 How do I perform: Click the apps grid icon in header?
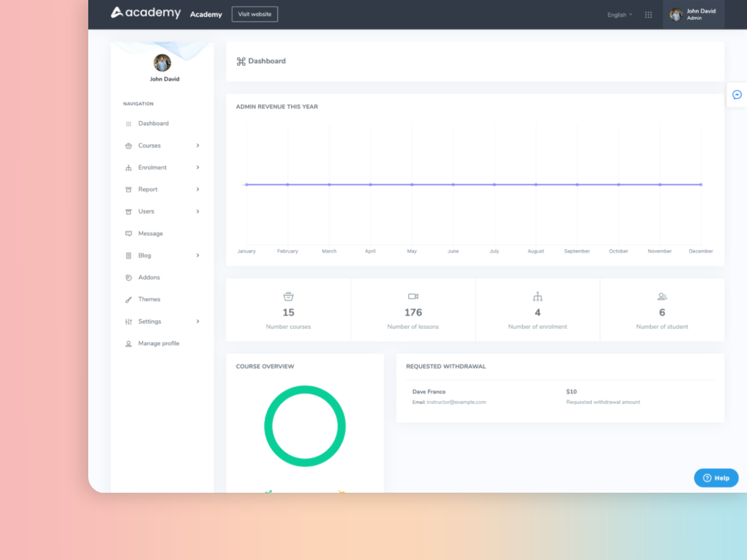click(648, 15)
